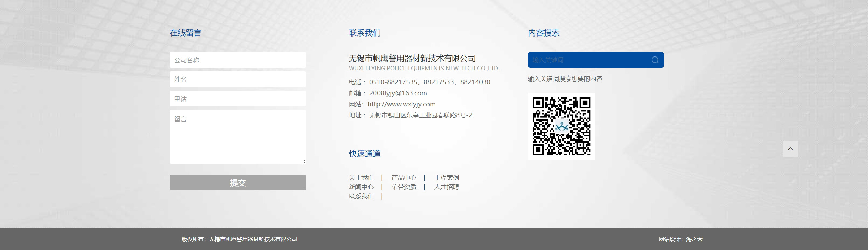
Task: Click the 留言 textarea resize handle
Action: coord(303,161)
